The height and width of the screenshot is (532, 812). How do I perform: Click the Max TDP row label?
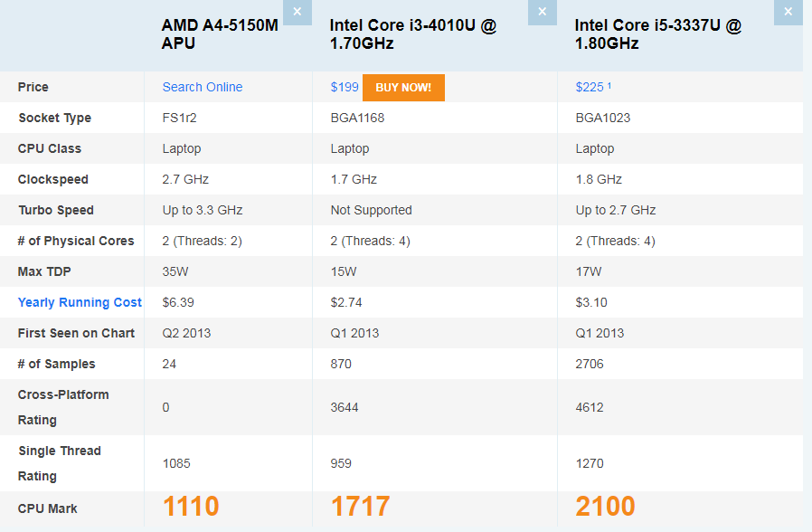pos(45,271)
